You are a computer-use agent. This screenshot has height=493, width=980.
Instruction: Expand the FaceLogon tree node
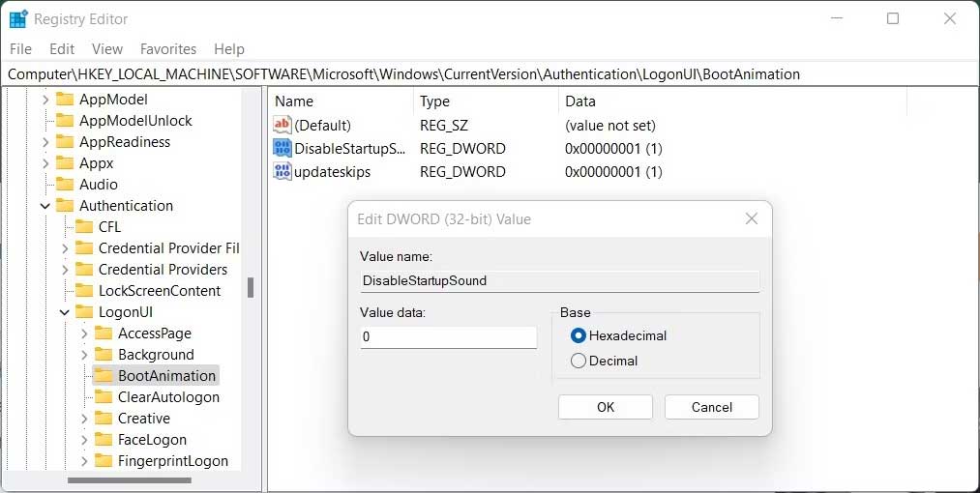[x=84, y=440]
